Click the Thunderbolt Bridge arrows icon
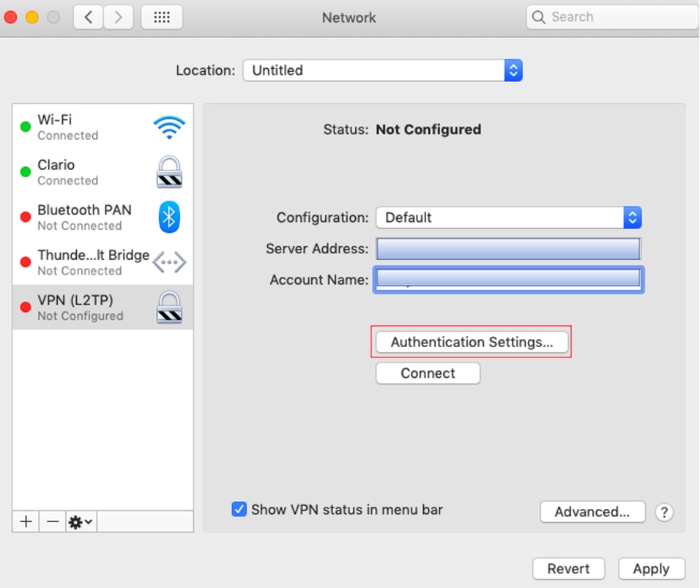This screenshot has width=700, height=588. (x=169, y=262)
